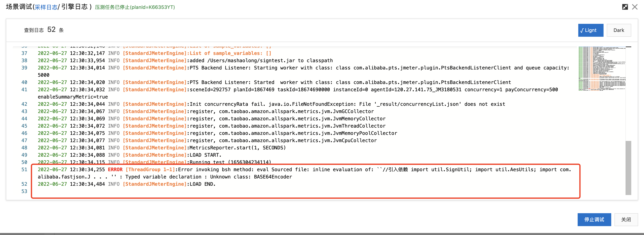Click the text 'Unknown class: BASE64Encoder'

[251, 177]
